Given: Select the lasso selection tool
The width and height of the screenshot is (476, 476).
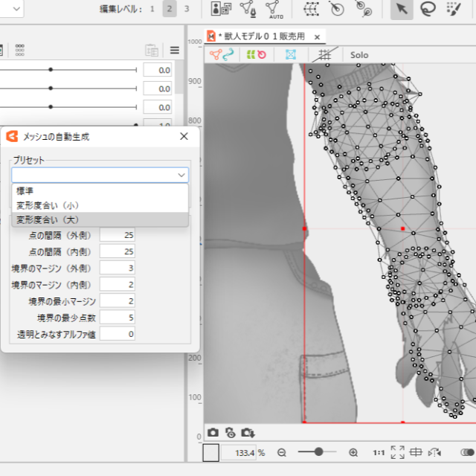Looking at the screenshot, I should (427, 9).
